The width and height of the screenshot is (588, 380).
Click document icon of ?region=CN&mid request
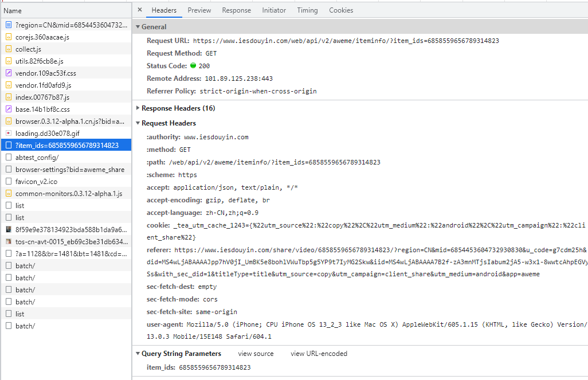tap(9, 25)
